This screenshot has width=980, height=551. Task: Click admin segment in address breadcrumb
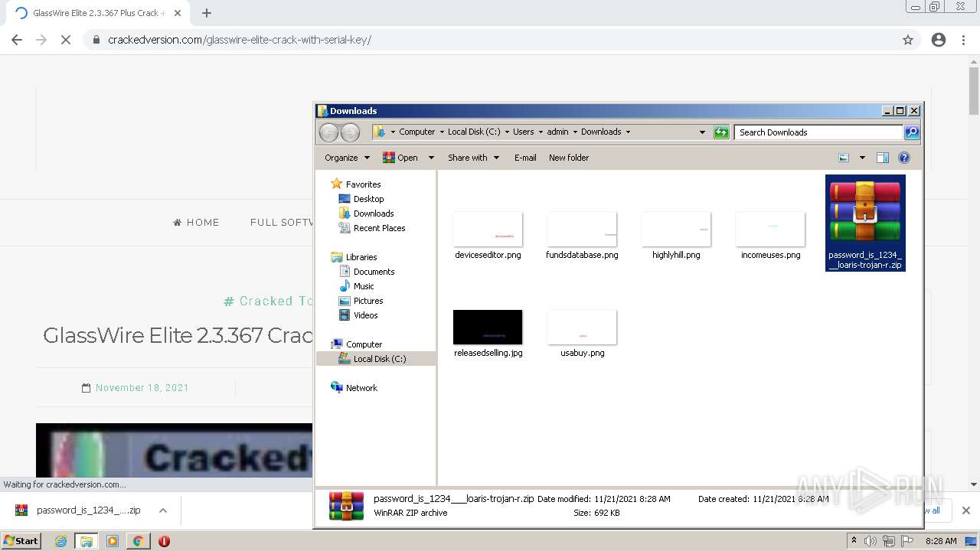557,132
